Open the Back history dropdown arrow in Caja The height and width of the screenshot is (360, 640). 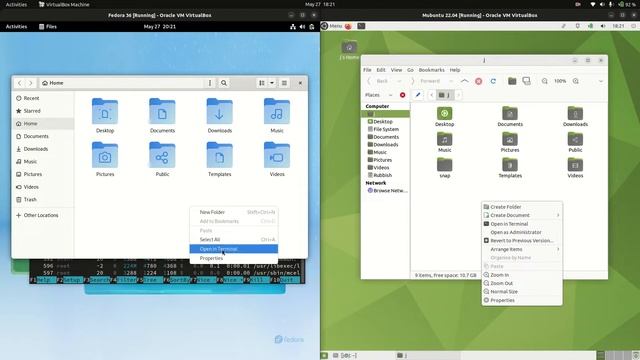399,81
